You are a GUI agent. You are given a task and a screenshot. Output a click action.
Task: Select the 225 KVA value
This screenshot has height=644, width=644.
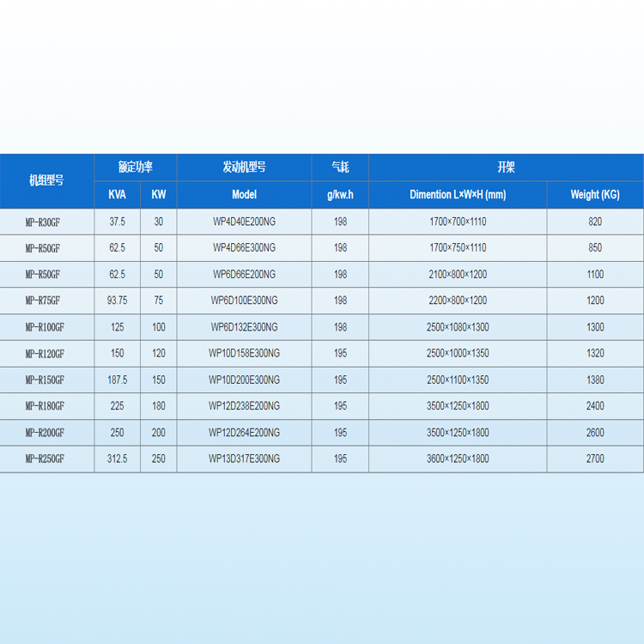[117, 406]
